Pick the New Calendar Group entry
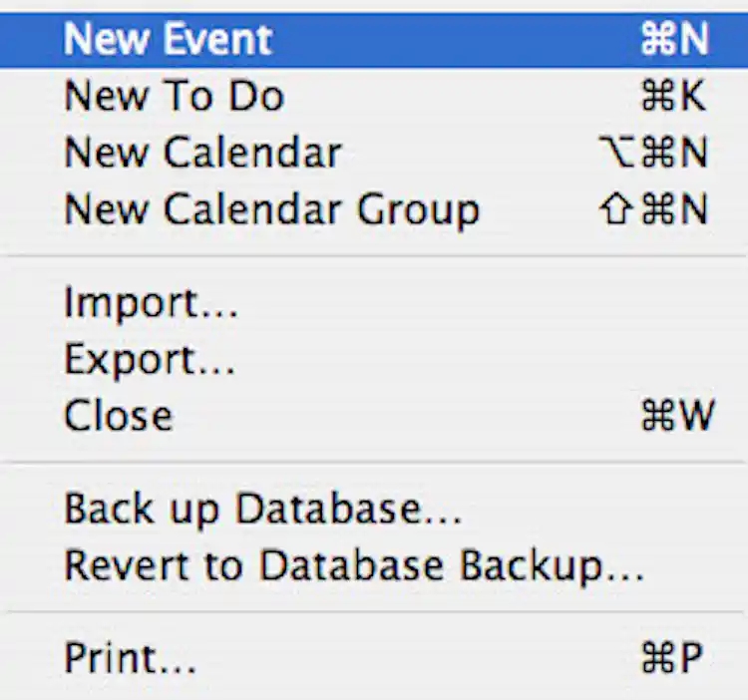748x700 pixels. tap(374, 209)
